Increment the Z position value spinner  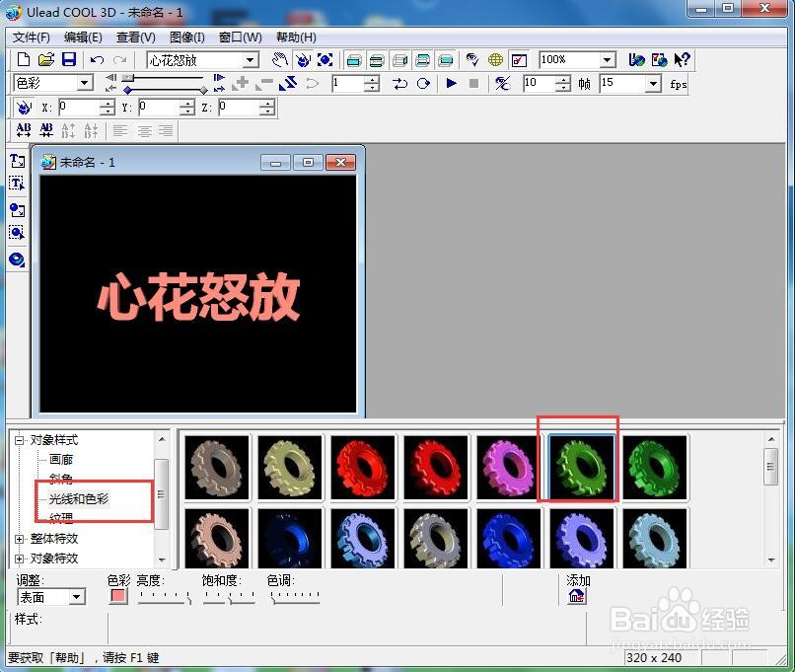(267, 104)
